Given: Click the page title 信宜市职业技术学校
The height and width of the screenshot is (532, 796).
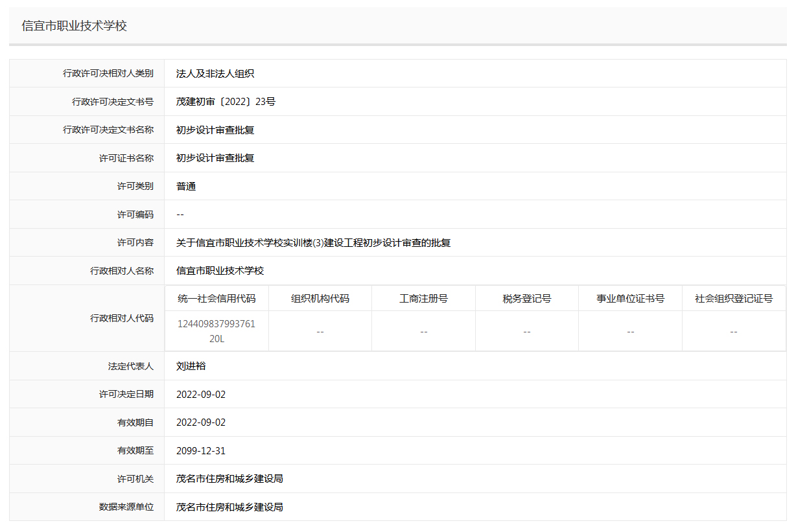Looking at the screenshot, I should click(75, 26).
